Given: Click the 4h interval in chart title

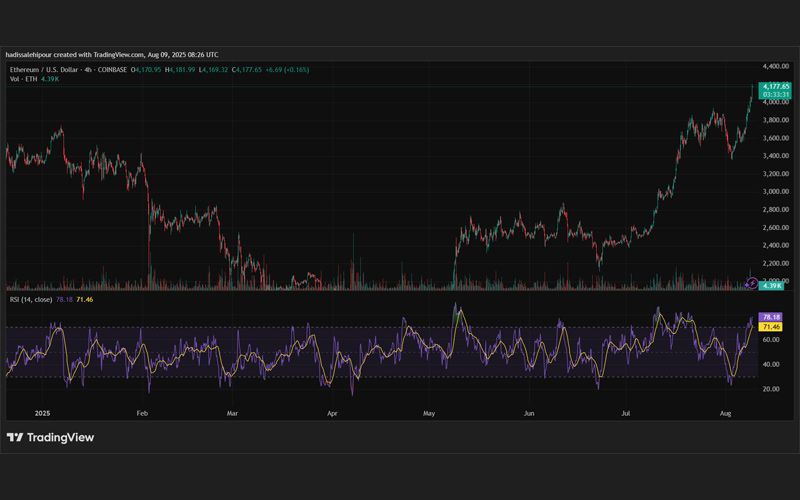Looking at the screenshot, I should pos(88,69).
